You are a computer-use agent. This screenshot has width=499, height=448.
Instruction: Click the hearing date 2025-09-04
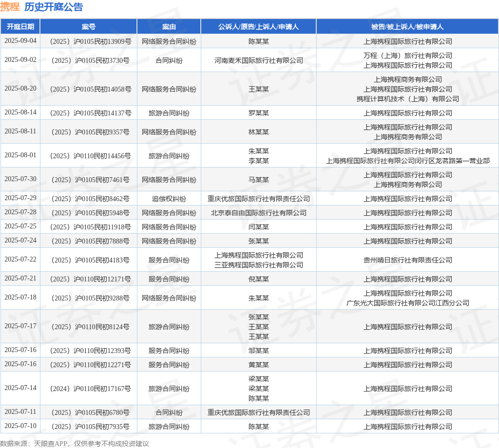click(20, 41)
